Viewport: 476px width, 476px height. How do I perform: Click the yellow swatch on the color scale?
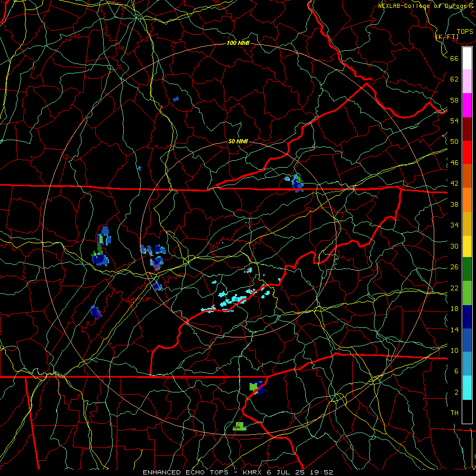[467, 246]
